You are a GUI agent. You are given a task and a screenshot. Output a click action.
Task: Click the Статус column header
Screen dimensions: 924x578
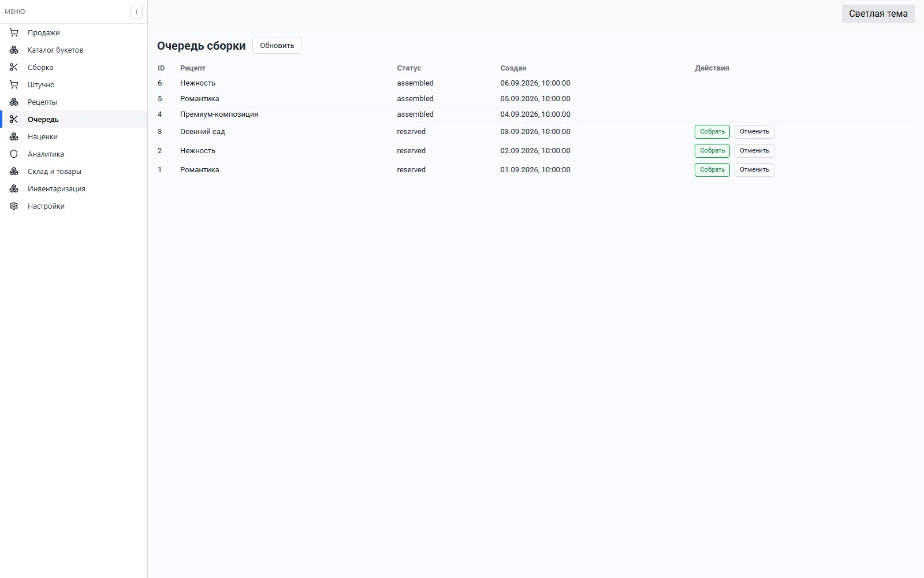[409, 68]
